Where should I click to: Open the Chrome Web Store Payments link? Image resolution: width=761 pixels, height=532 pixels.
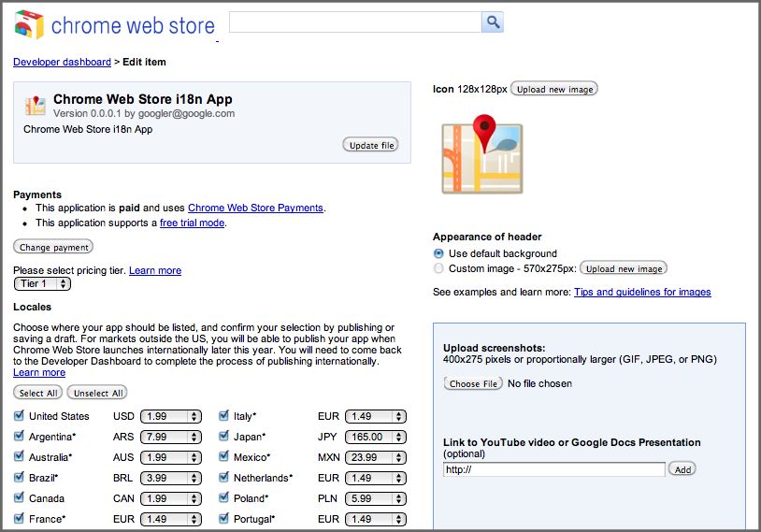(x=255, y=208)
